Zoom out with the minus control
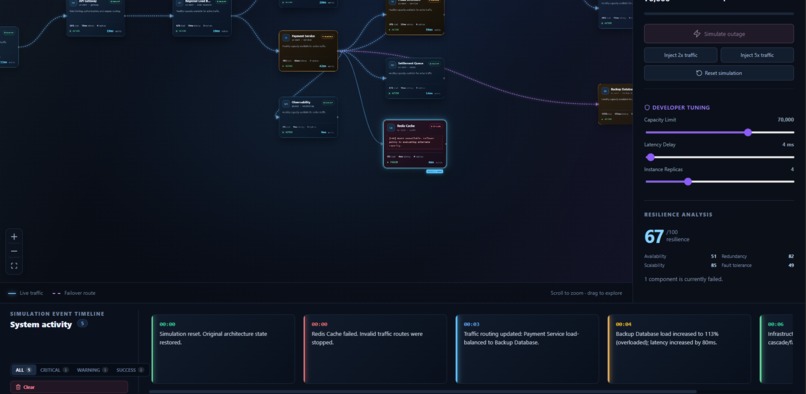 point(14,251)
